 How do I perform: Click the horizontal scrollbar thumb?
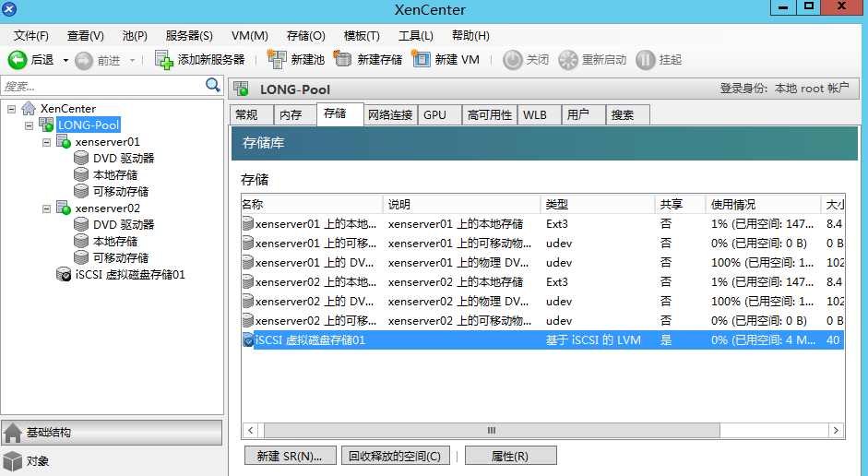coord(492,430)
